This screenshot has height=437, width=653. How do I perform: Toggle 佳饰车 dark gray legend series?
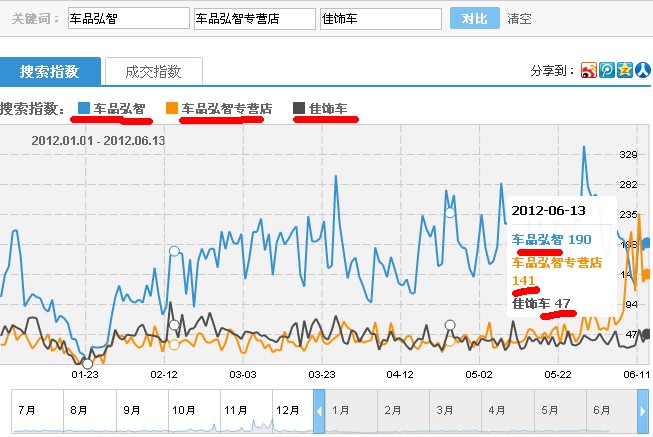click(321, 108)
